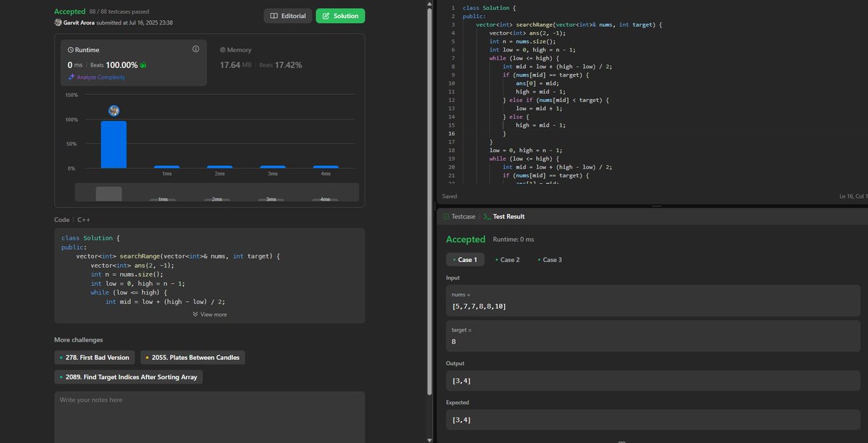Click the '88 / 88 testcases passed' text

coord(120,12)
